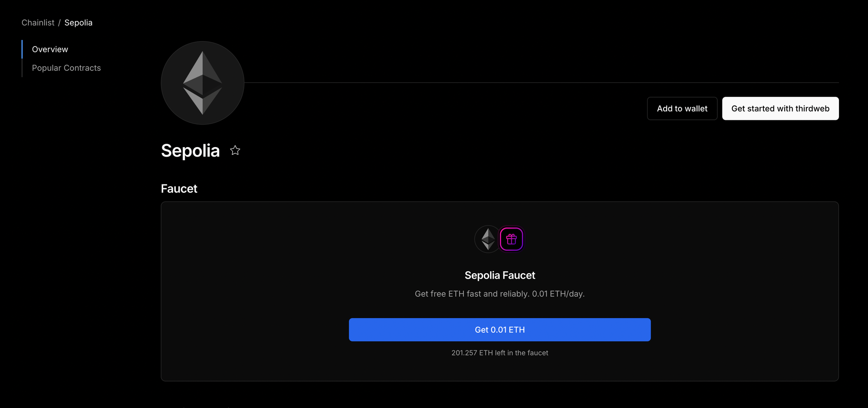Click the Faucet section heading
The image size is (868, 408).
click(179, 188)
